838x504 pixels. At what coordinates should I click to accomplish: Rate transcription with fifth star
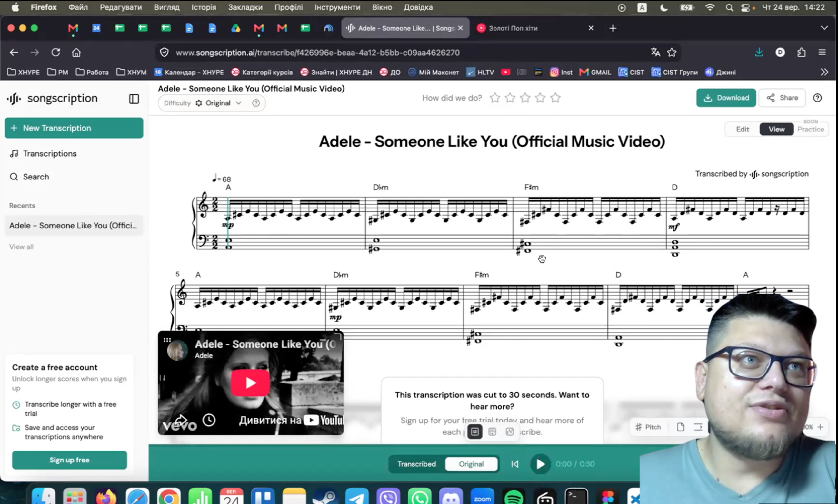click(555, 98)
